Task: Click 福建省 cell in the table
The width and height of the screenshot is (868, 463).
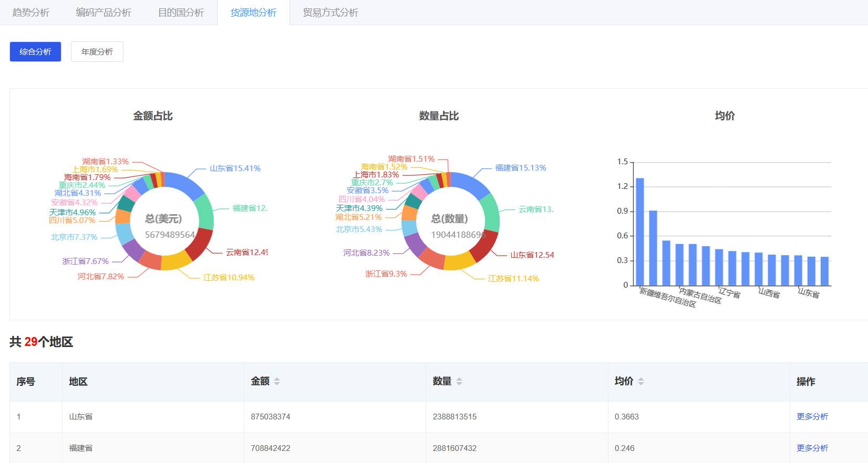Action: [81, 448]
